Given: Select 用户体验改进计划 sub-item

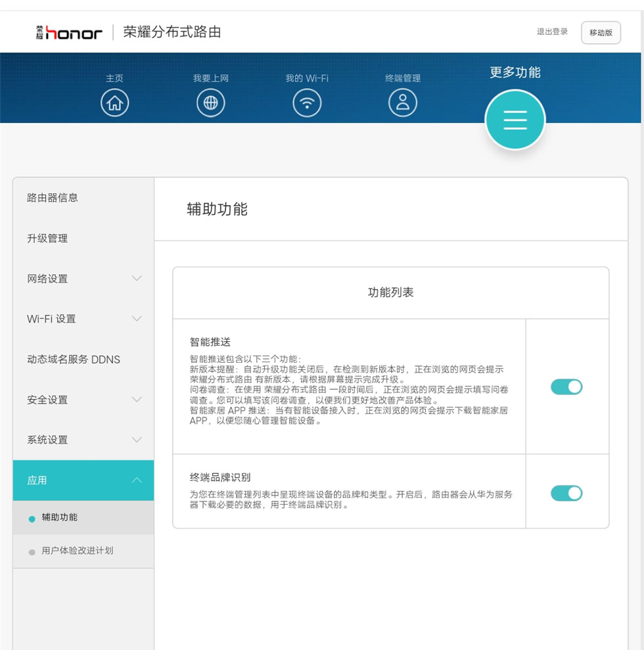Looking at the screenshot, I should click(x=78, y=551).
